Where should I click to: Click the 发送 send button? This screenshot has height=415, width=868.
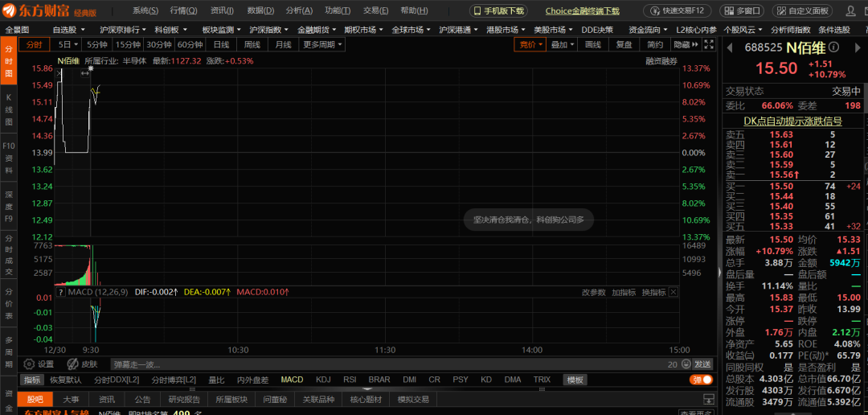click(x=702, y=364)
